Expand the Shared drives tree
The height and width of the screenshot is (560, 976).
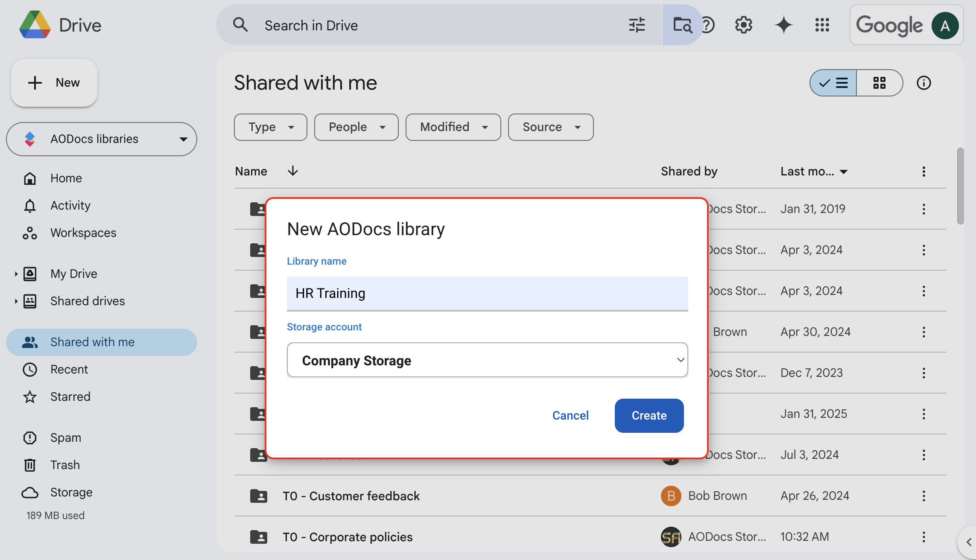coord(16,301)
